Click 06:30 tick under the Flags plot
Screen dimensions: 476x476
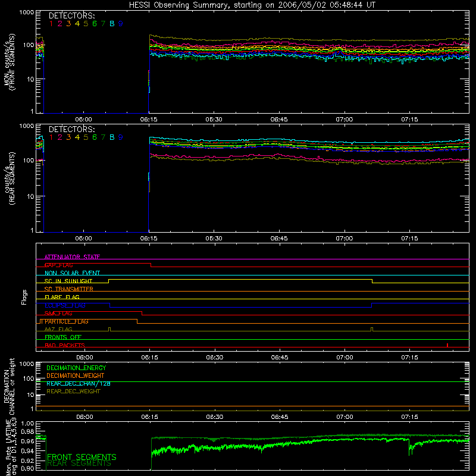(x=215, y=358)
